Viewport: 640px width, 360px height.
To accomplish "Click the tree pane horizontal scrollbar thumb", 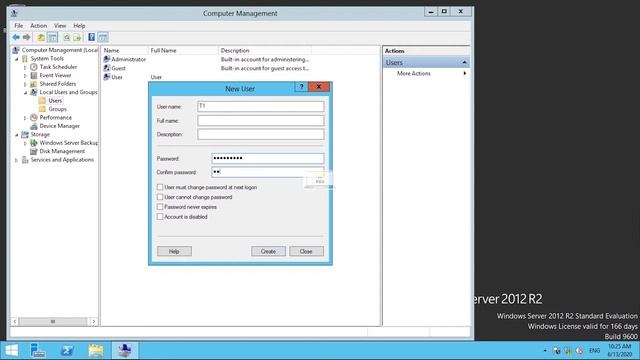I will pyautogui.click(x=53, y=322).
